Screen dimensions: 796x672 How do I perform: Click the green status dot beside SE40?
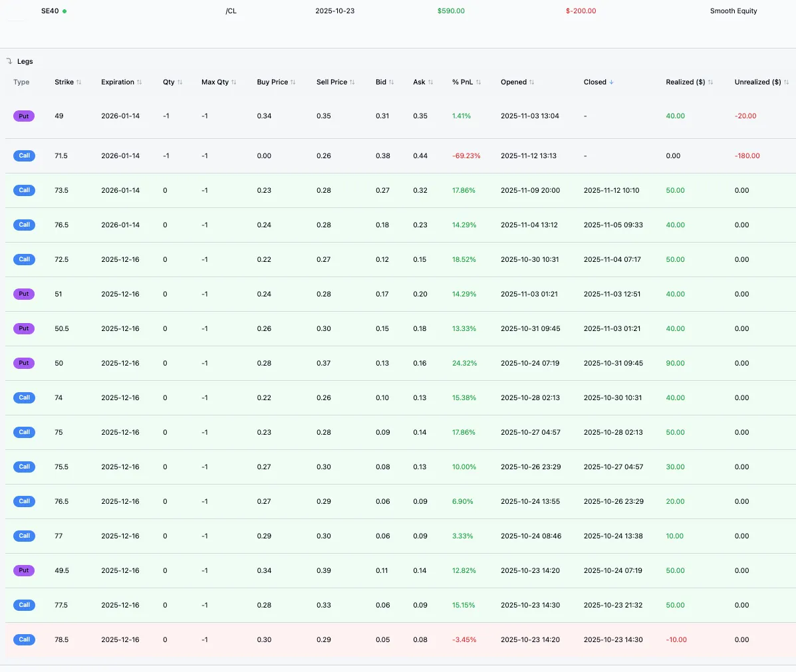[65, 11]
